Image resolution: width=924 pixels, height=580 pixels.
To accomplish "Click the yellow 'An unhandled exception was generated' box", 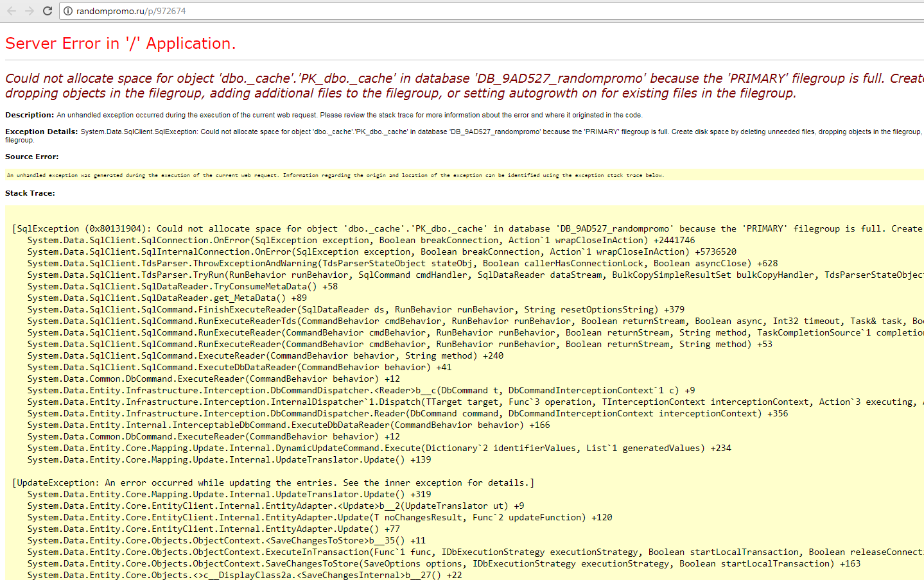I will point(335,175).
